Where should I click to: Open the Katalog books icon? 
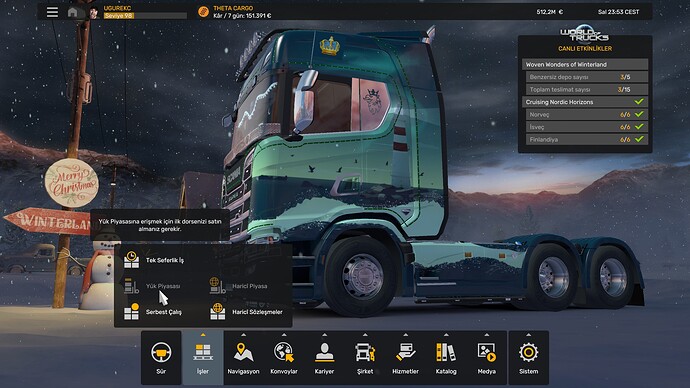446,352
